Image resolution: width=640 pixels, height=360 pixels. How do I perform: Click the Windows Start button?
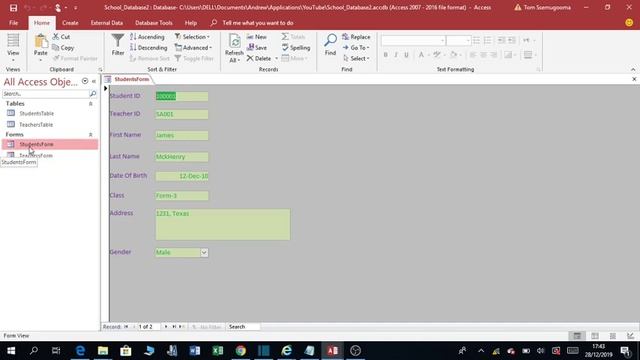tap(11, 351)
